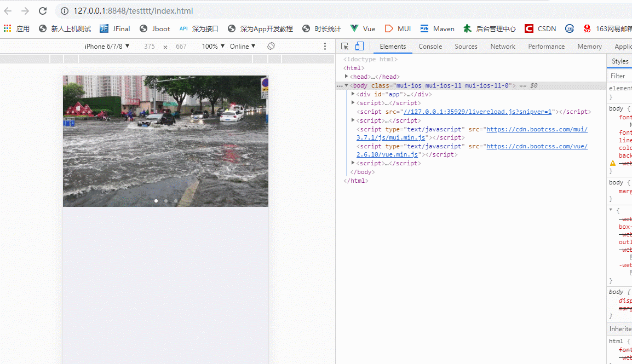Select the closing </body> tag line

click(363, 172)
